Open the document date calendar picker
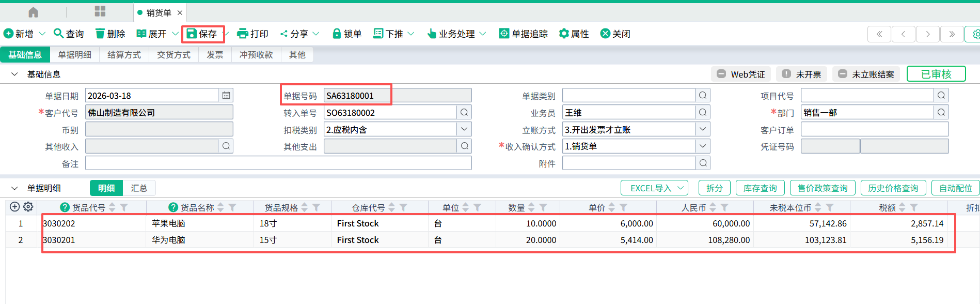This screenshot has height=304, width=980. click(226, 95)
